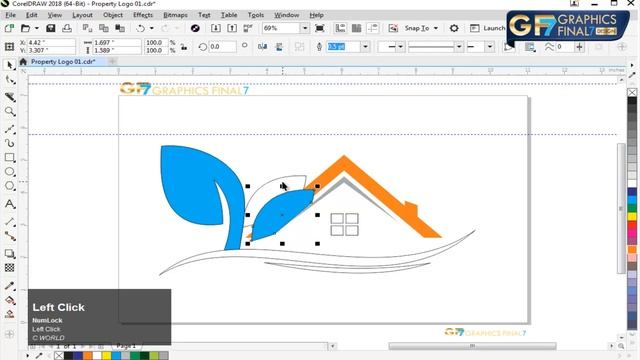Switch to Property Logo 01.cdr tab
The image size is (640, 360).
[63, 62]
